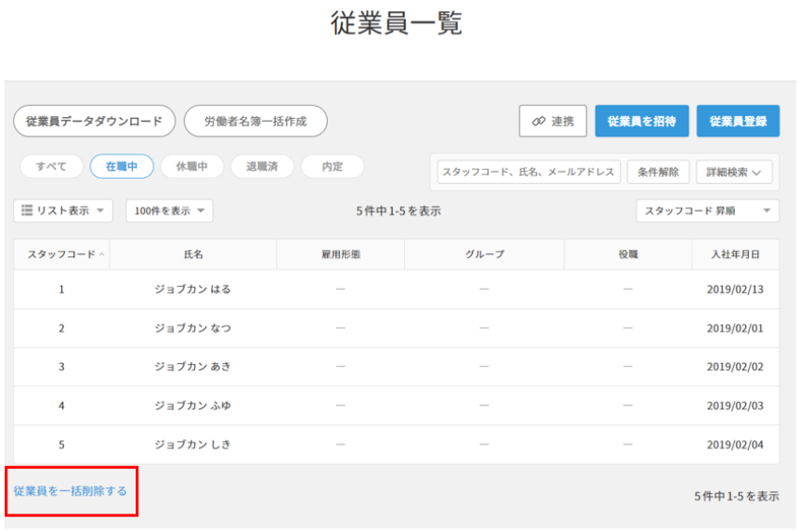The width and height of the screenshot is (800, 532).
Task: Click 従業員データダウンロード button
Action: [94, 121]
